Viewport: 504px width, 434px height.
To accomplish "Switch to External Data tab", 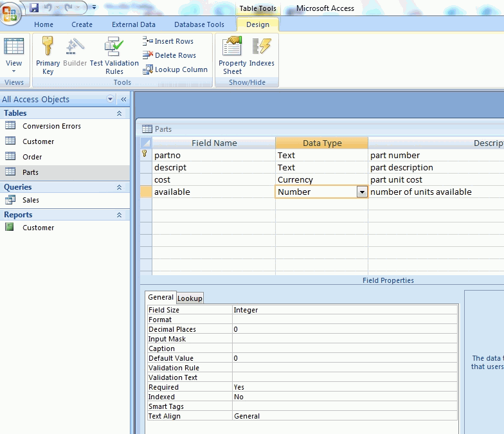I will point(134,24).
